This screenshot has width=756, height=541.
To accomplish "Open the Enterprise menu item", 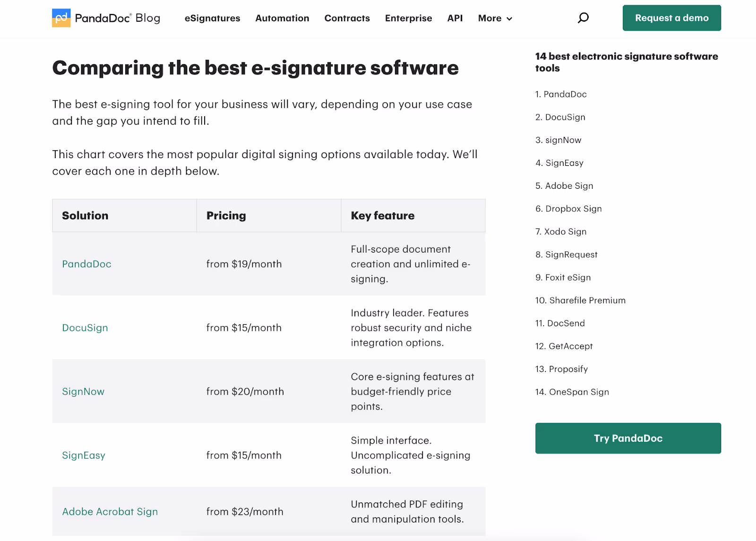I will click(408, 18).
